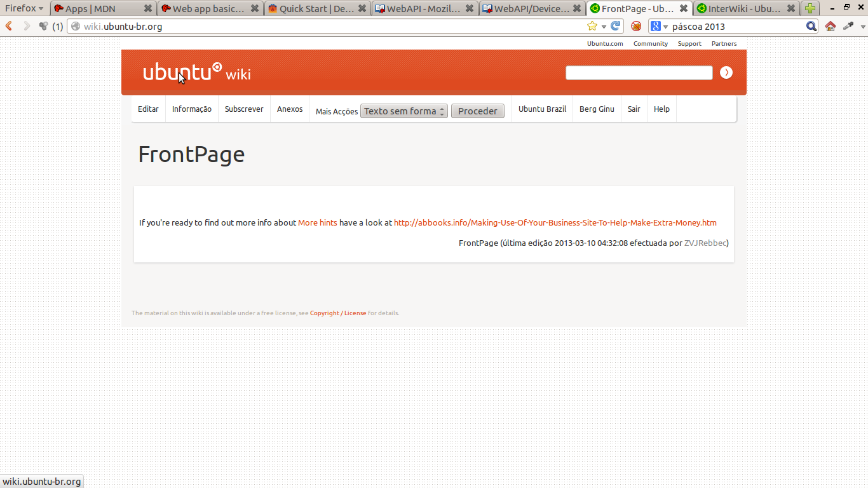Open the Firefox home page icon
This screenshot has width=868, height=488.
pyautogui.click(x=830, y=26)
